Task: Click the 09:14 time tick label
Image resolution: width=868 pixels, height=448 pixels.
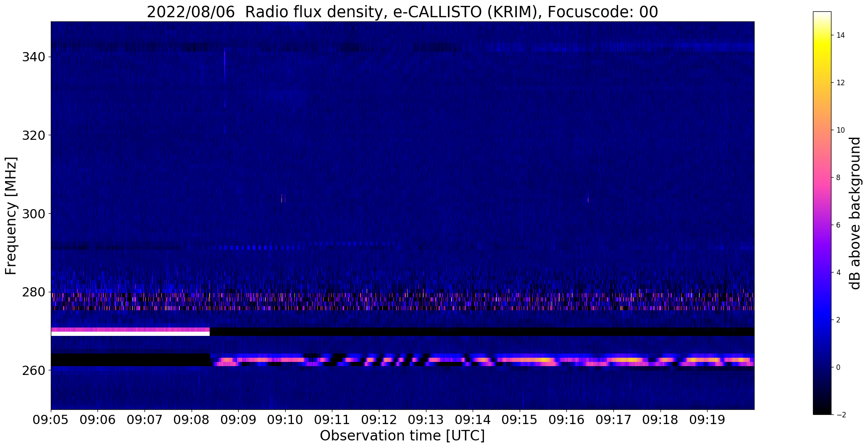Action: coord(473,420)
